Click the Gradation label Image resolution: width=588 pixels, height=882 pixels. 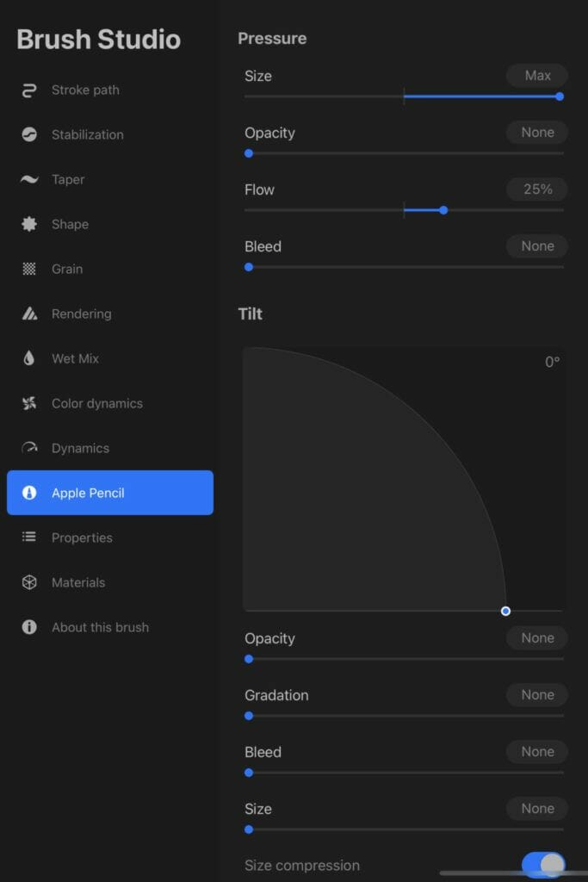(x=276, y=695)
